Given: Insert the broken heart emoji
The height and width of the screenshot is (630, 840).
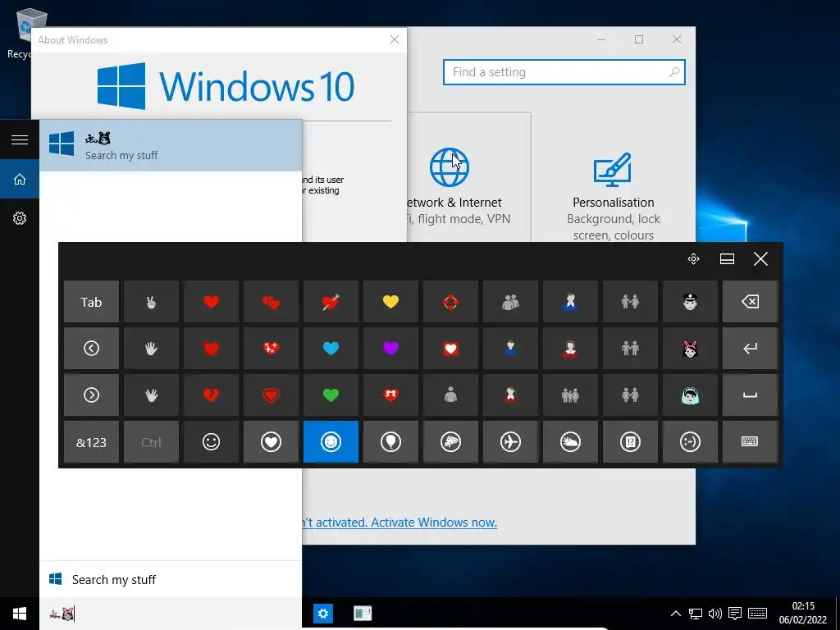Looking at the screenshot, I should [211, 395].
